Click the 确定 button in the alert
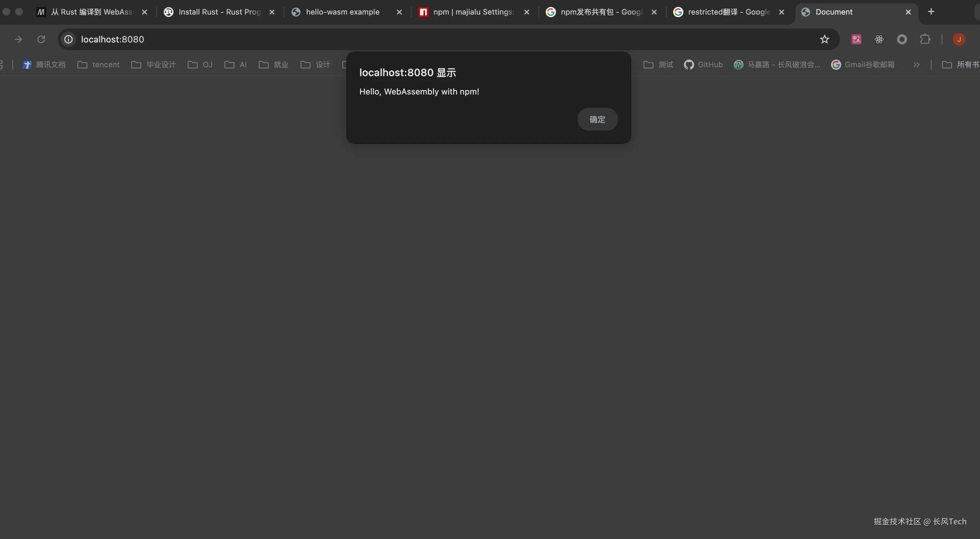Viewport: 980px width, 539px height. tap(597, 120)
